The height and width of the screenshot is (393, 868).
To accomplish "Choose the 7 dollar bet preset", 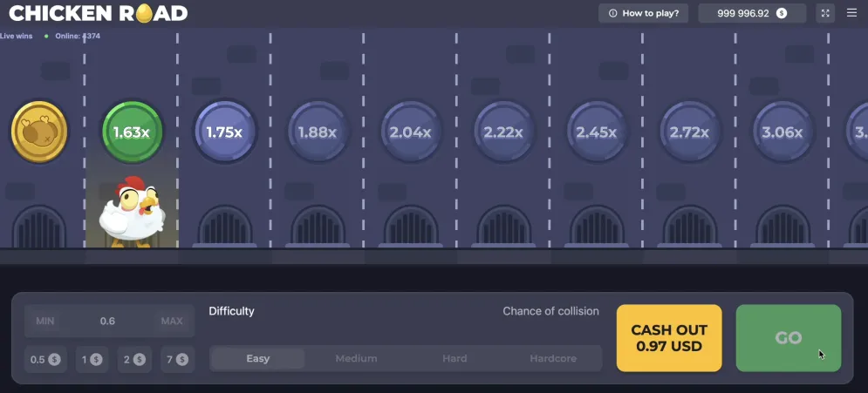I will [x=177, y=359].
